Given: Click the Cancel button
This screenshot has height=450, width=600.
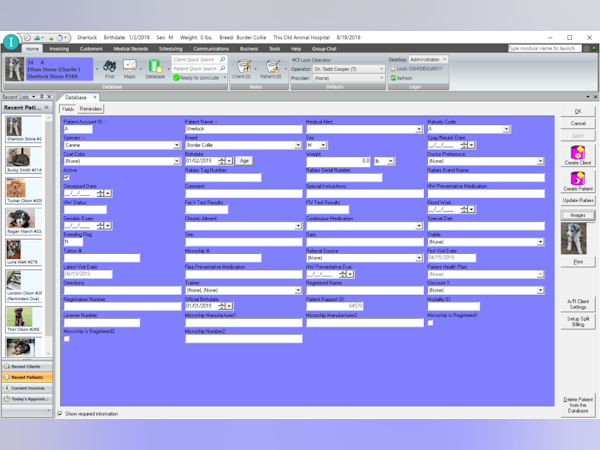Looking at the screenshot, I should [578, 123].
